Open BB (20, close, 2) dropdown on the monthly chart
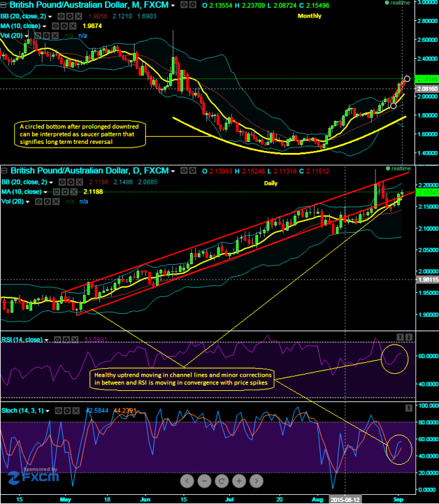This screenshot has width=439, height=504. [x=50, y=16]
